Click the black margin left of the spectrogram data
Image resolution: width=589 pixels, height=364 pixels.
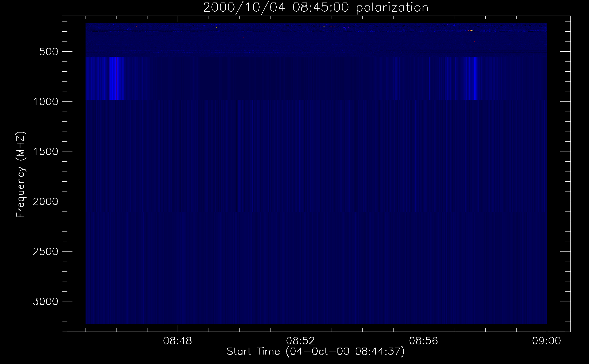[74, 175]
